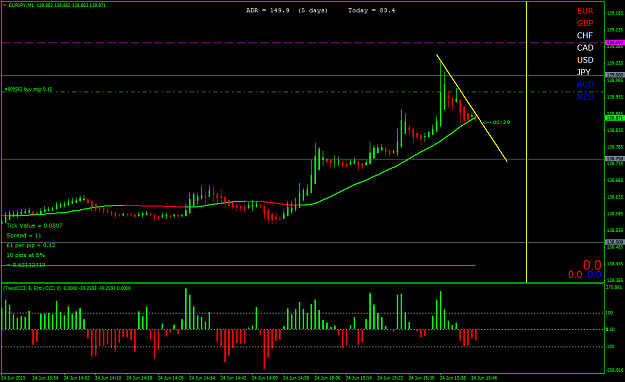Click the 24 Jun 15:22 time label
The image size is (625, 382).
click(x=390, y=378)
